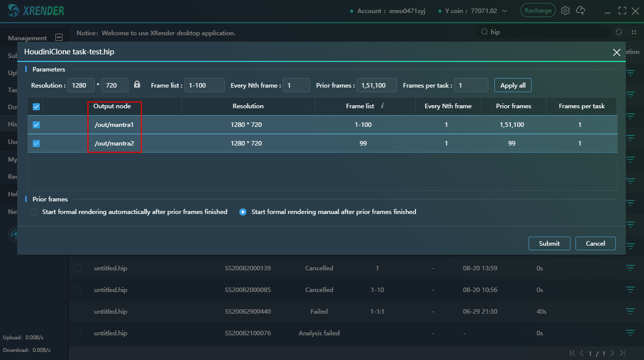The width and height of the screenshot is (644, 360).
Task: Uncheck the /out/mantra2 output node
Action: click(36, 143)
